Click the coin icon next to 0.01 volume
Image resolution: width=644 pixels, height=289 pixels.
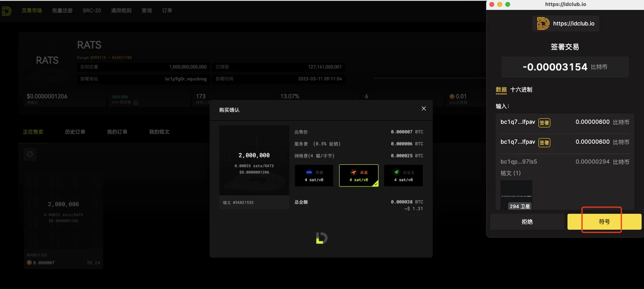(x=452, y=97)
